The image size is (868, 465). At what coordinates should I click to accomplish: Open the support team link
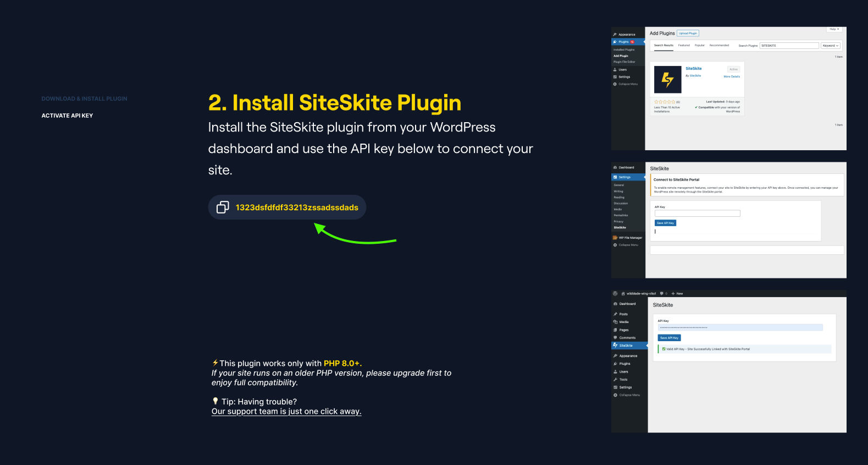(x=286, y=412)
